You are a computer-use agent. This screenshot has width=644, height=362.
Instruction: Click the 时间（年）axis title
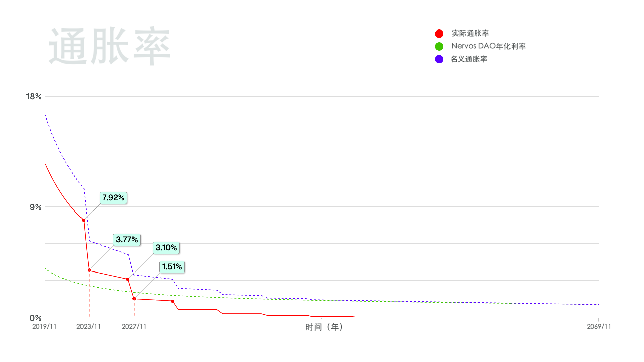[x=324, y=327]
